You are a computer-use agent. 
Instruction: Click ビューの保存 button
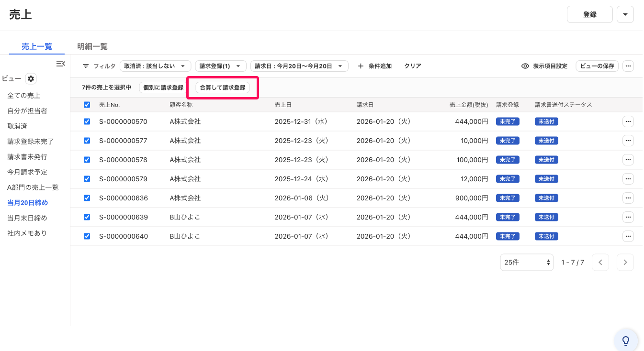tap(597, 66)
